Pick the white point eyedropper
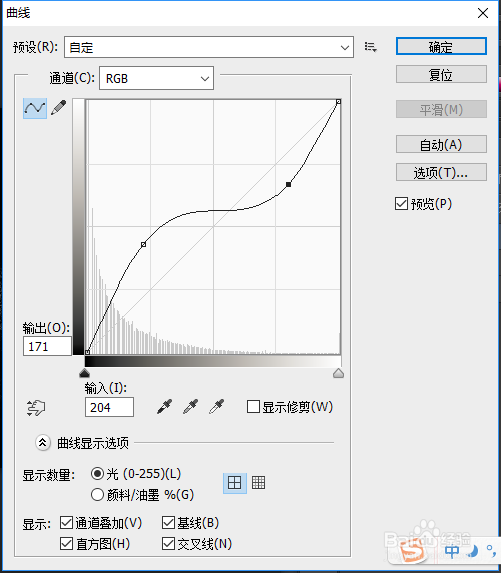 (x=216, y=407)
